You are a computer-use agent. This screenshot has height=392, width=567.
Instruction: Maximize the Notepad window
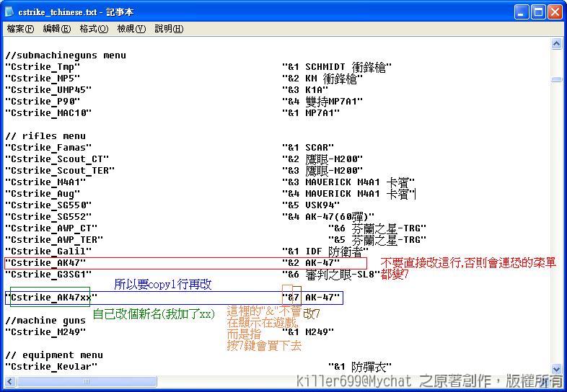coord(538,12)
